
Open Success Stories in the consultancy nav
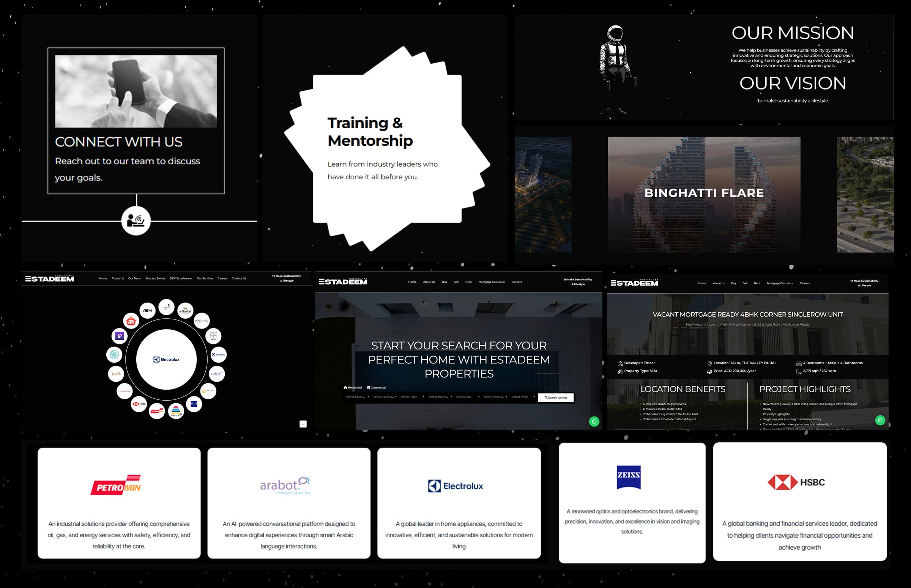coord(156,278)
